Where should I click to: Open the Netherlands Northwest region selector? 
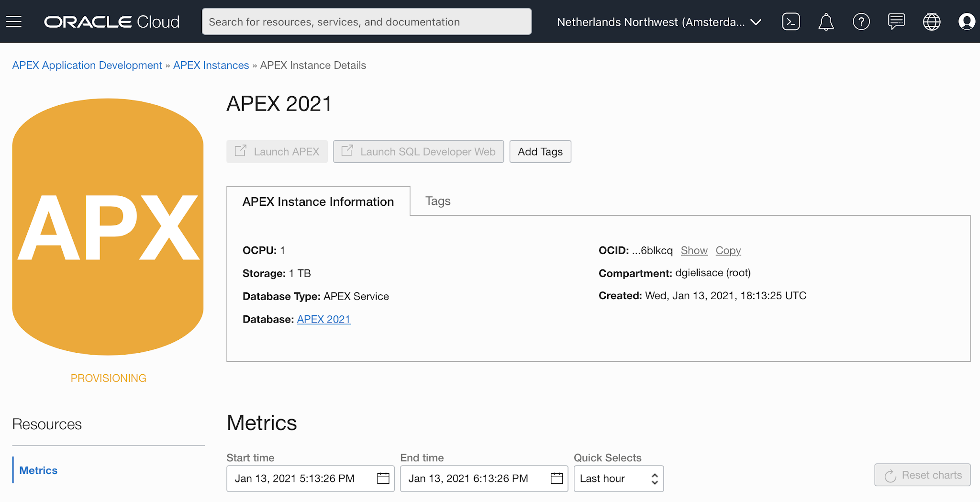tap(659, 22)
